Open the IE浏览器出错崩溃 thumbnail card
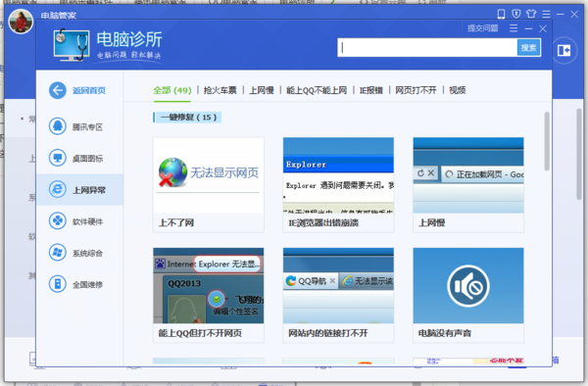Image resolution: width=588 pixels, height=386 pixels. 338,185
